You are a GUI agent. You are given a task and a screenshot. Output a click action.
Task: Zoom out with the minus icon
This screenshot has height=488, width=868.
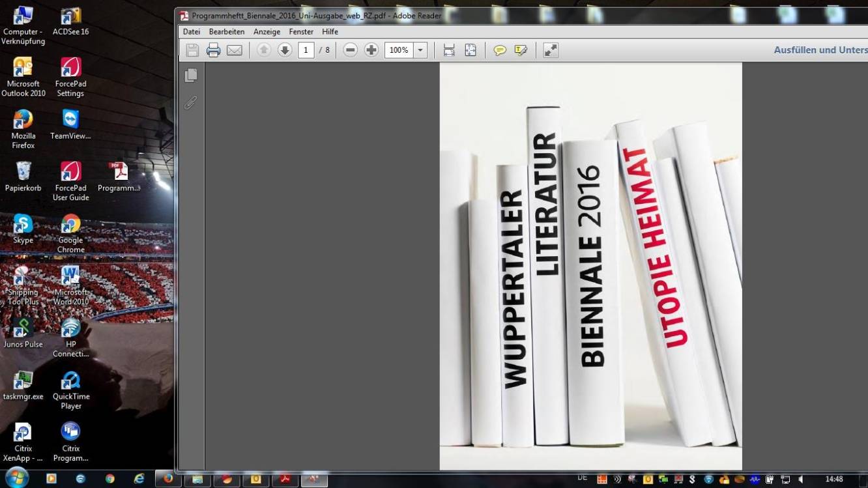pos(350,50)
